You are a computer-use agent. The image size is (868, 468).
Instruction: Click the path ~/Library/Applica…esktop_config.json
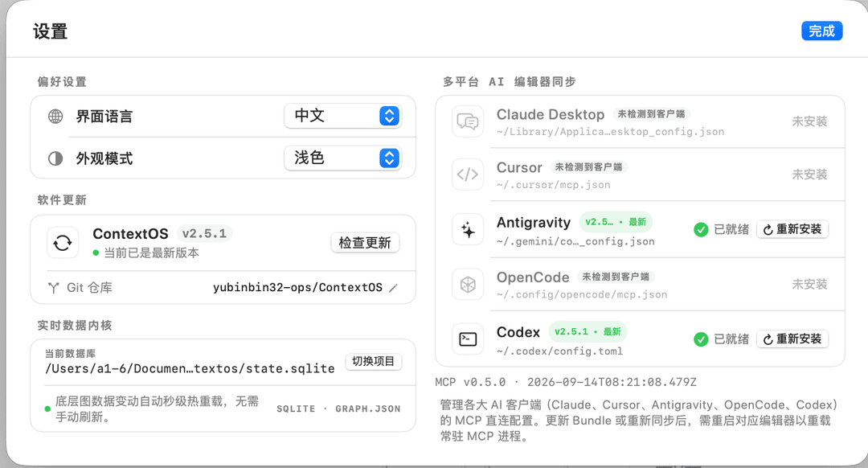point(610,132)
